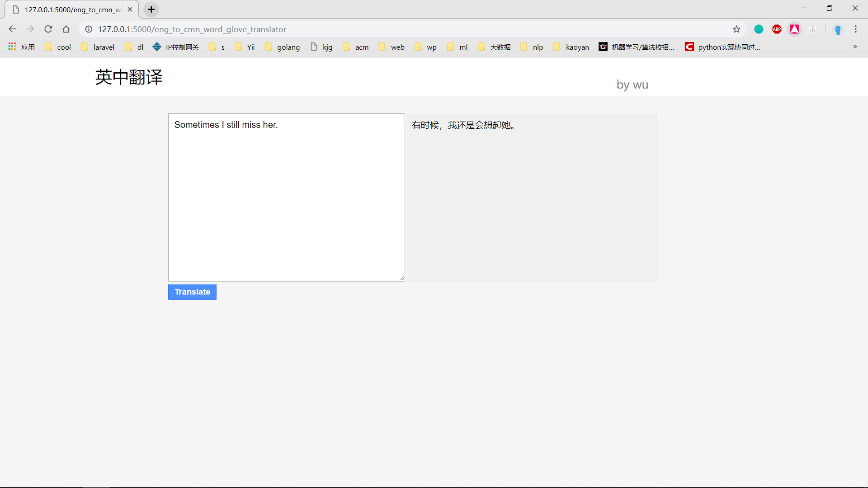Open the Chrome three-dot menu
The width and height of the screenshot is (868, 488).
855,29
